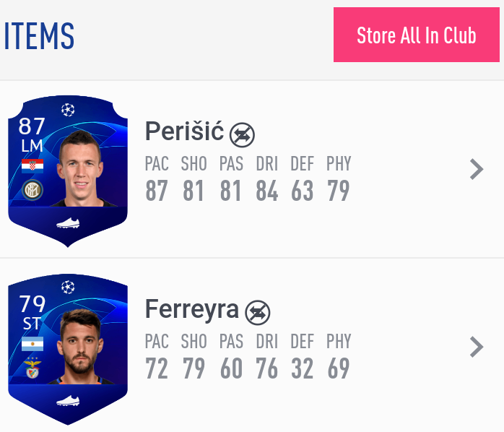
Task: Click Ferreyra's 79 overall rating on card
Action: [x=32, y=303]
